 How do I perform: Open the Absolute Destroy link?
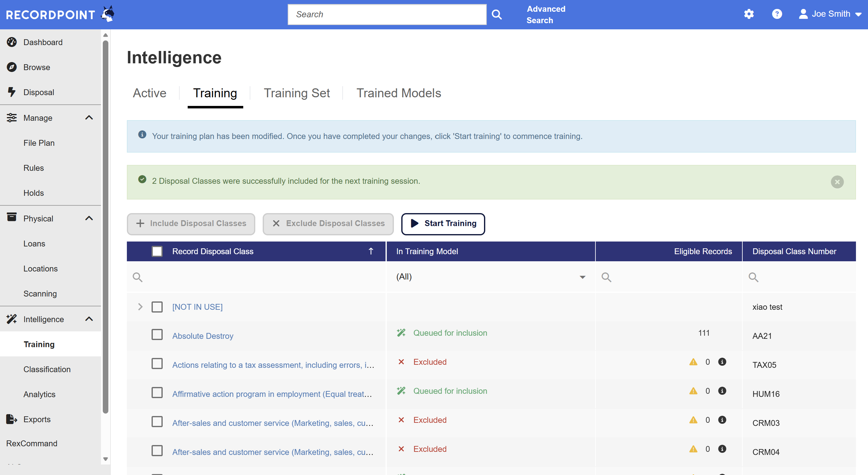[202, 336]
